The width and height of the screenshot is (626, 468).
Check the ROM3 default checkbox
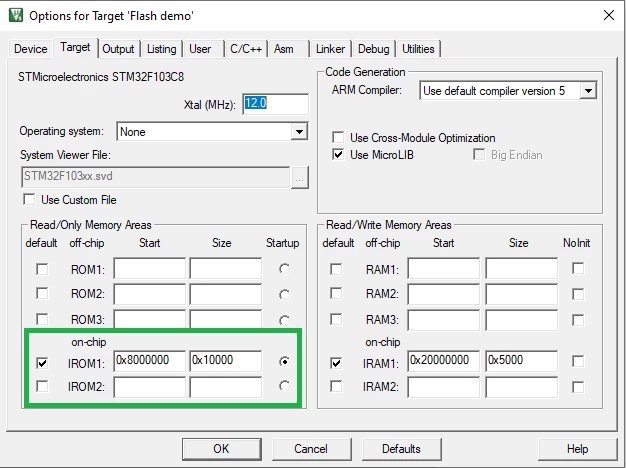(x=42, y=319)
